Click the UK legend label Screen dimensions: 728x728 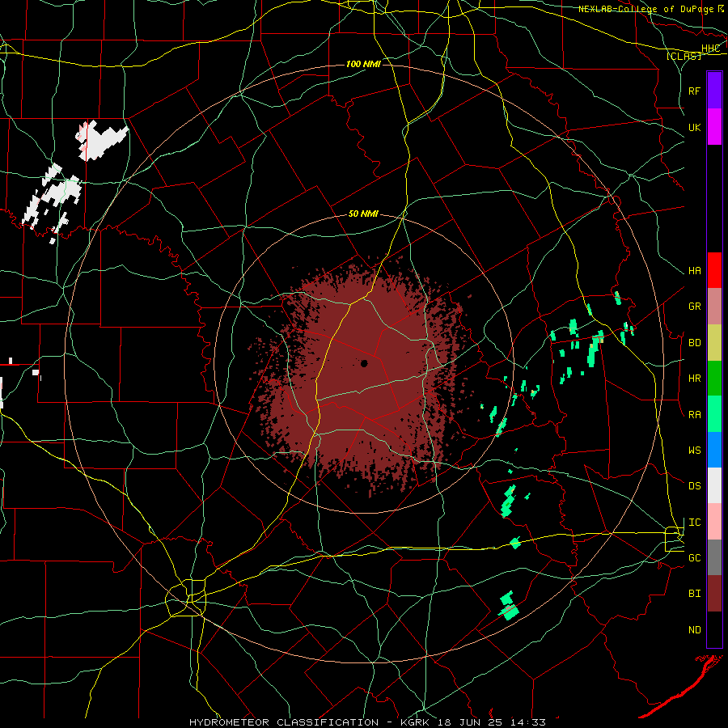tap(694, 127)
